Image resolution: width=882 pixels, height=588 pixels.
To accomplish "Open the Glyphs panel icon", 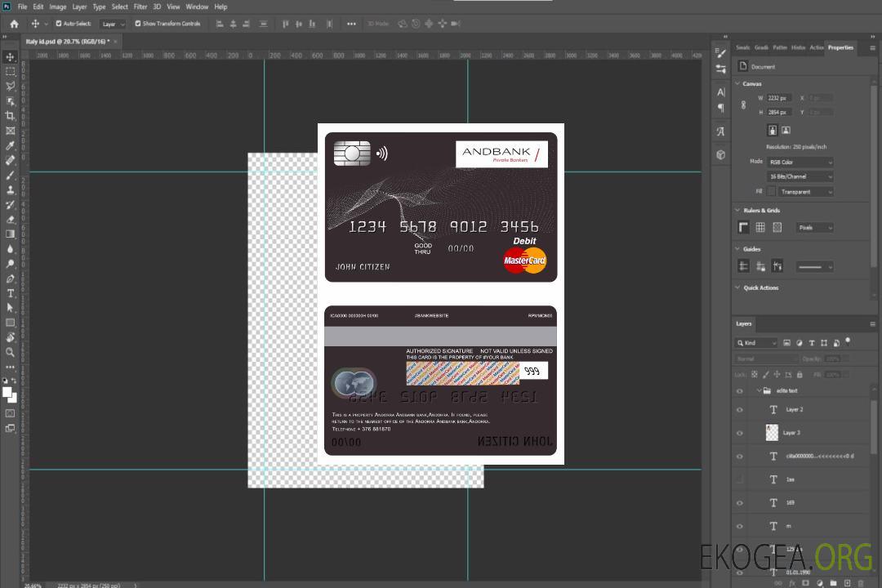I will 720,131.
